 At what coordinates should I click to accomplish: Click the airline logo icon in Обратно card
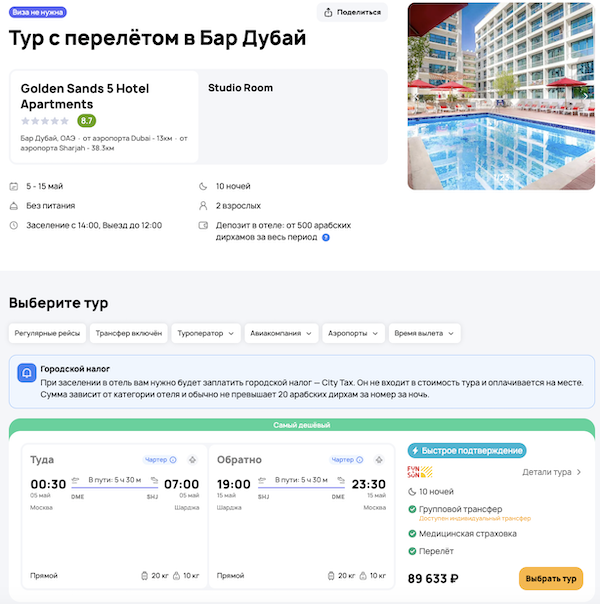(x=378, y=460)
